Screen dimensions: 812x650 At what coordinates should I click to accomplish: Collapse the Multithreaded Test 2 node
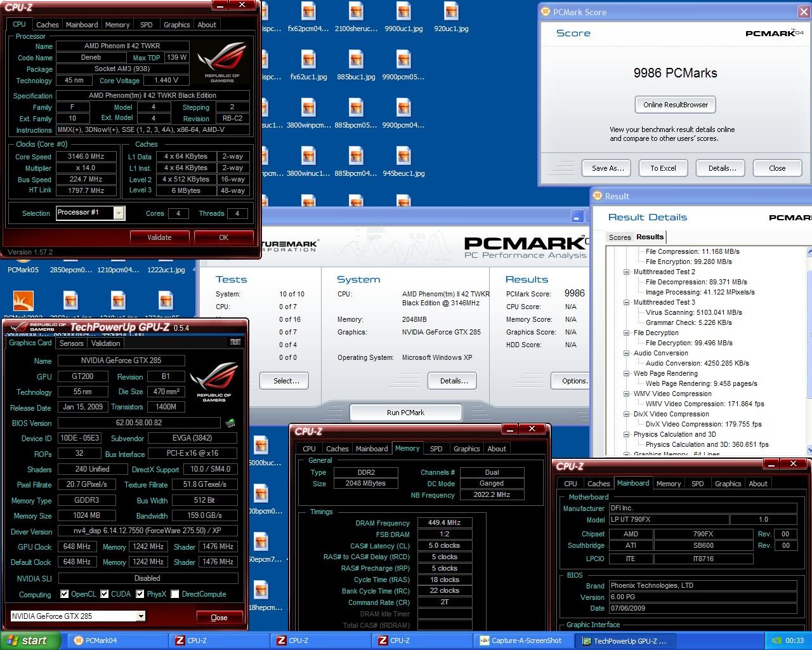(x=627, y=272)
